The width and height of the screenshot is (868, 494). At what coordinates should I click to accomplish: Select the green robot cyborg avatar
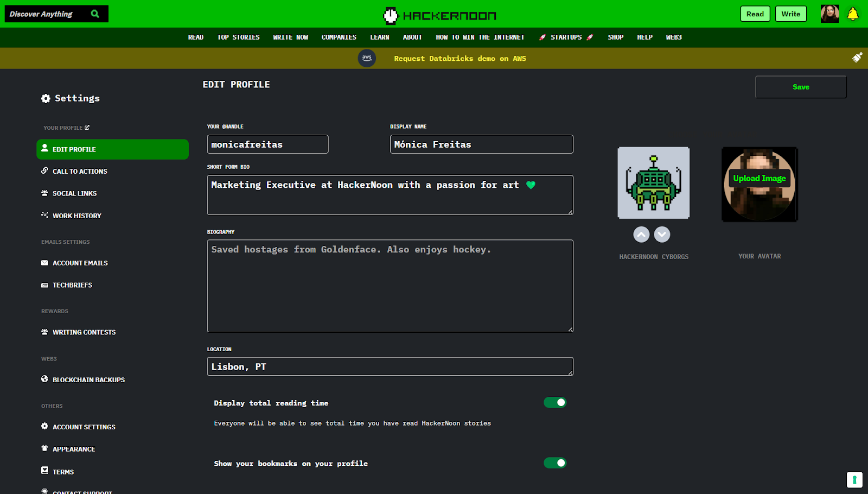pos(654,183)
